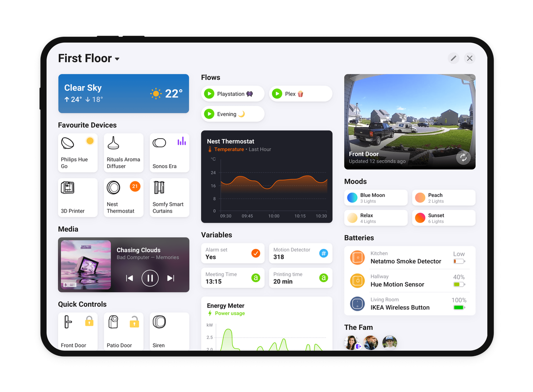
Task: Open the Nest Thermostat temperature chart
Action: coord(267,177)
